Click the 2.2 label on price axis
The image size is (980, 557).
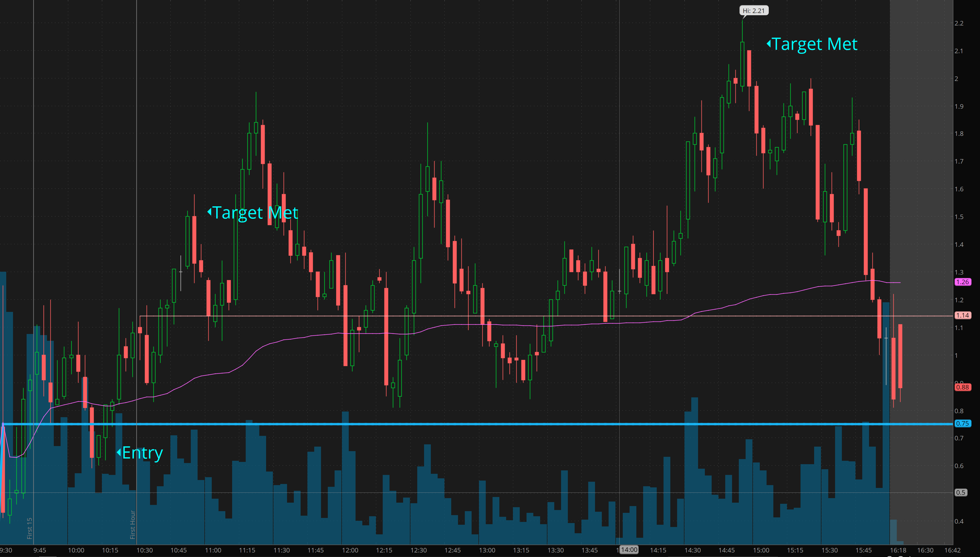[958, 23]
